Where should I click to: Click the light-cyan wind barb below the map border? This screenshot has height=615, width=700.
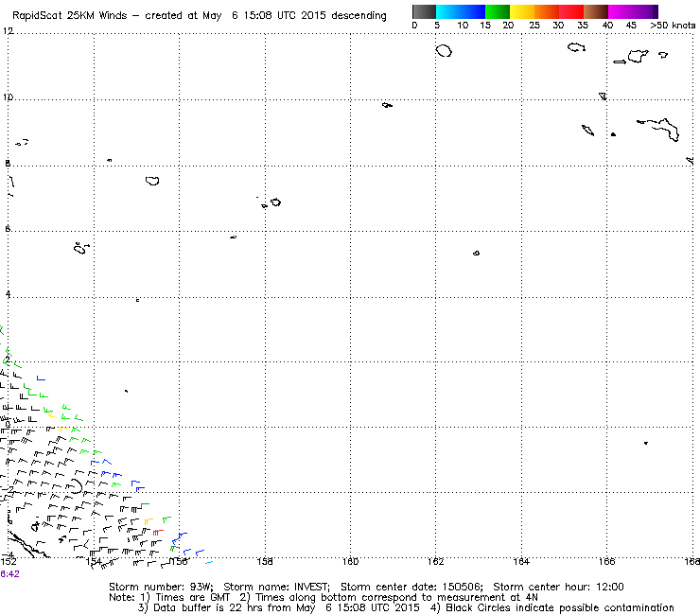209,563
